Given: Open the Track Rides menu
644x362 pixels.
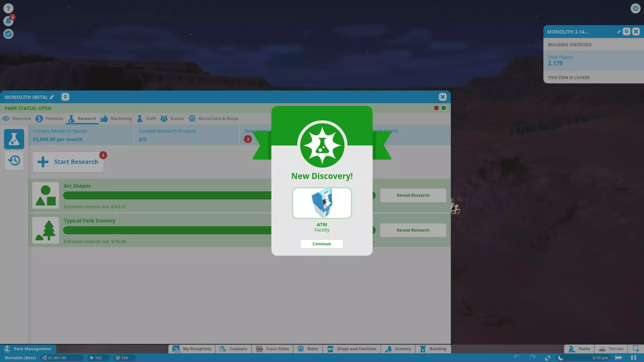Looking at the screenshot, I should (272, 349).
